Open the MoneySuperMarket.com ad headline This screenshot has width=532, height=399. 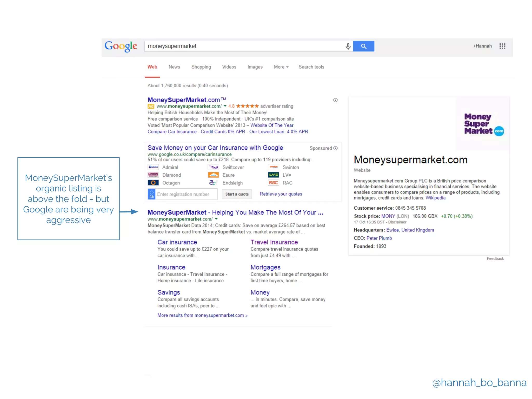tap(187, 100)
